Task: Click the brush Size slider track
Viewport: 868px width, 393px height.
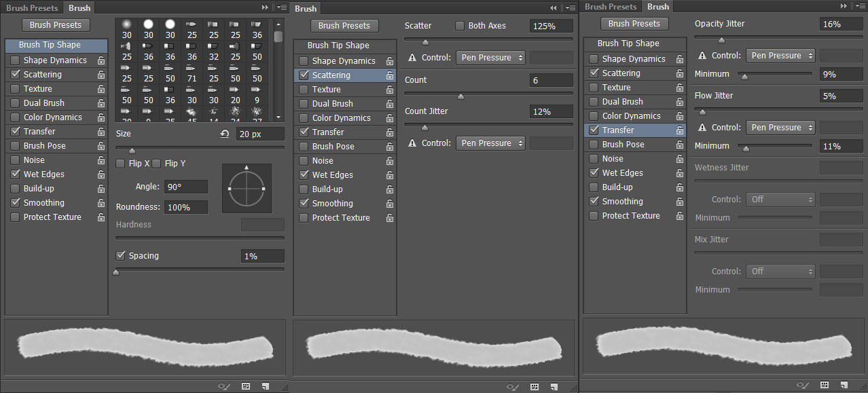Action: point(200,148)
